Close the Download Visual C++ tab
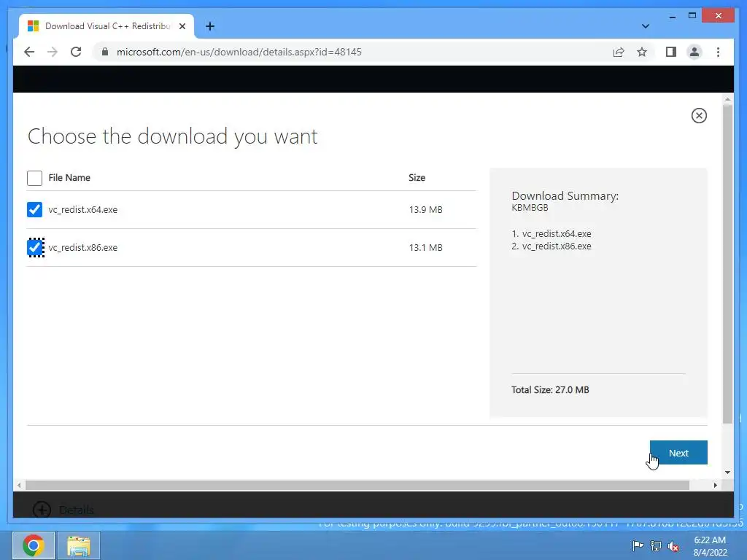747x560 pixels. pyautogui.click(x=182, y=26)
